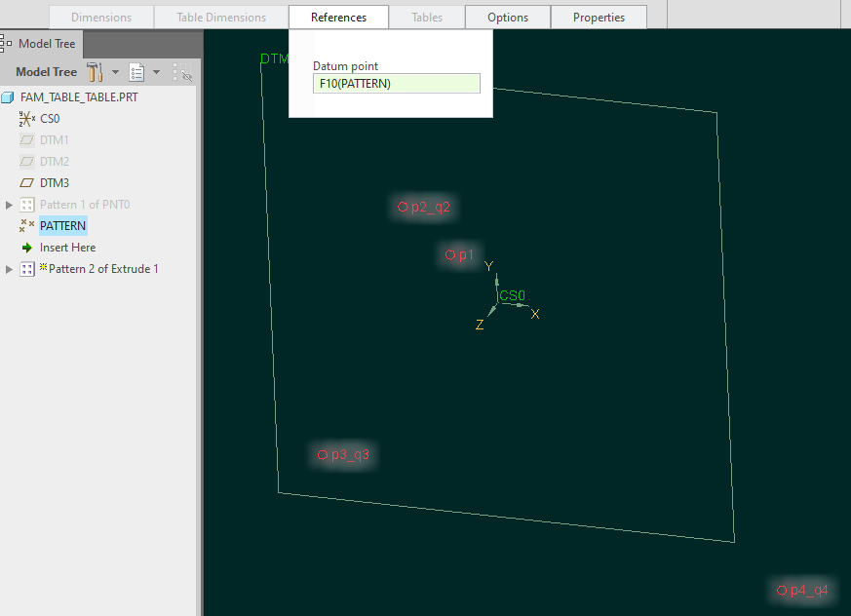Select the PATTERN datum points icon

[x=27, y=225]
